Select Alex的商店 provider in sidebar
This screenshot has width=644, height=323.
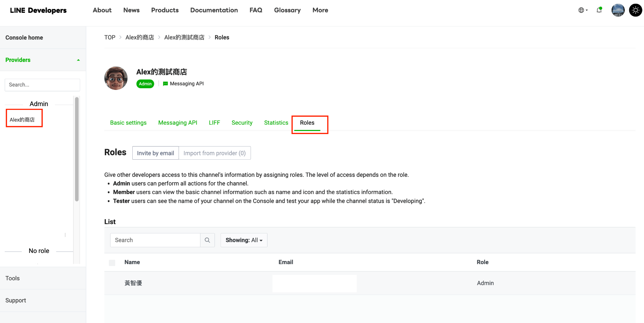tap(22, 120)
